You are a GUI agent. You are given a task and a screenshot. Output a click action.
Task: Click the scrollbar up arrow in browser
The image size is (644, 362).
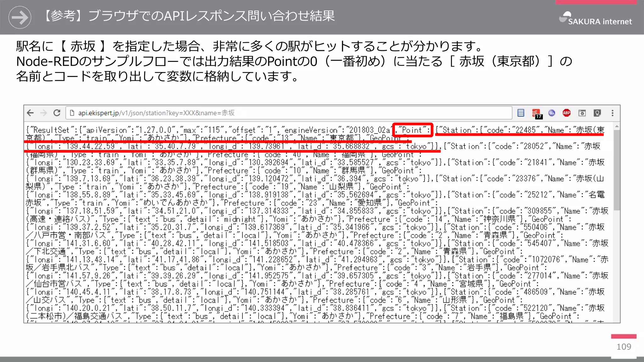(x=617, y=127)
